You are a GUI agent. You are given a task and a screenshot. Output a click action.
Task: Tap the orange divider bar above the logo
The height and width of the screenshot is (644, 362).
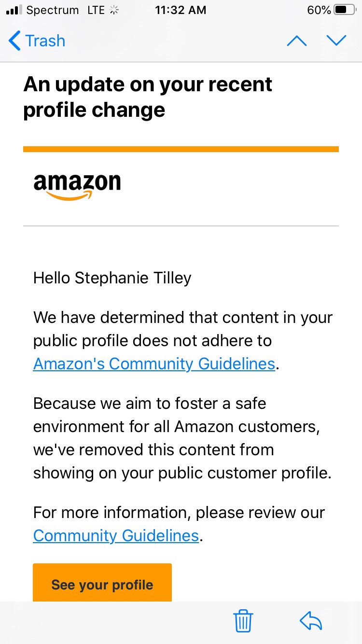(181, 149)
